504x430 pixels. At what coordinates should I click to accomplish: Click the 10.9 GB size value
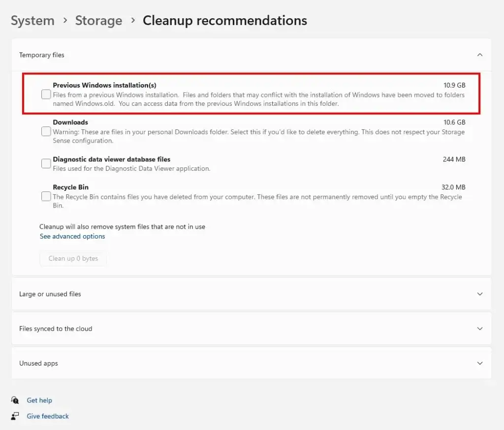(454, 85)
